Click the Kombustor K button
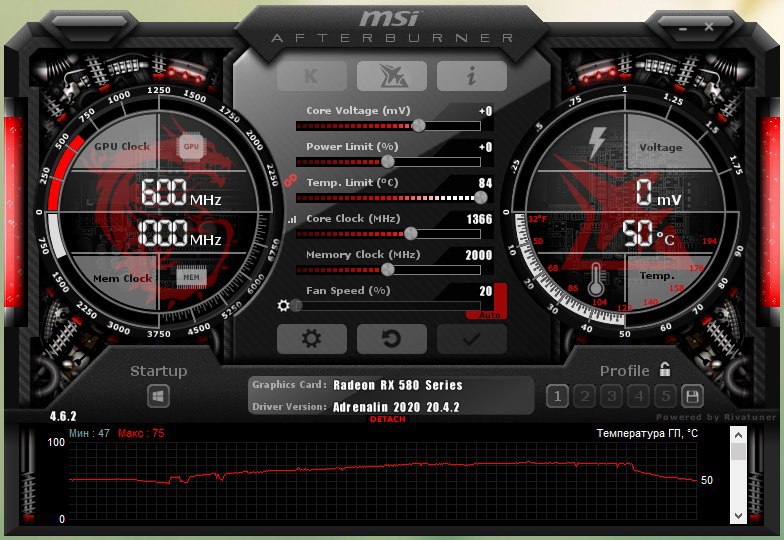Screen dimensions: 784x540 [312, 76]
